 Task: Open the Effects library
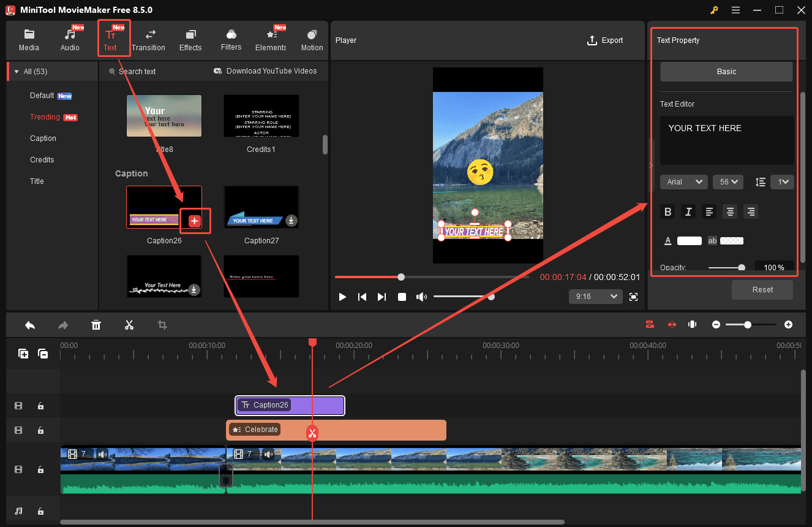click(190, 38)
